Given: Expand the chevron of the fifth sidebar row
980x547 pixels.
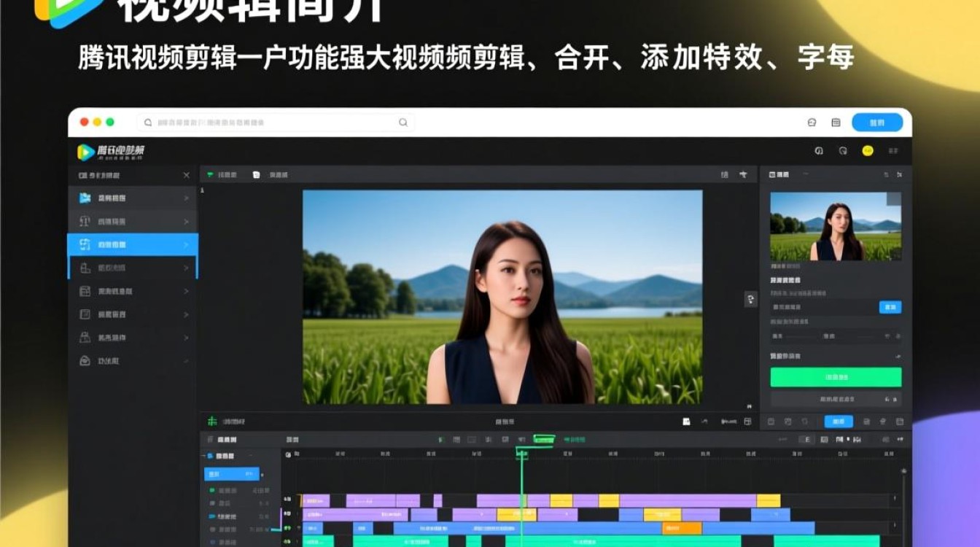Looking at the screenshot, I should pos(186,291).
